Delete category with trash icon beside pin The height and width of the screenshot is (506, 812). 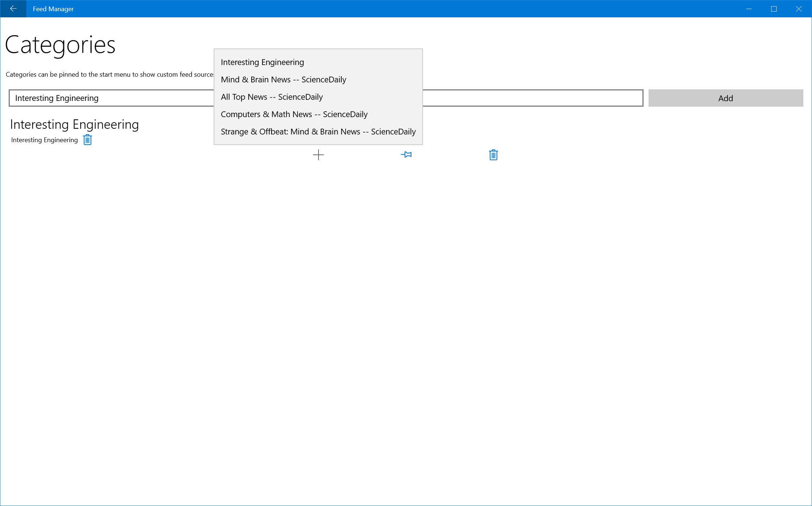tap(493, 155)
